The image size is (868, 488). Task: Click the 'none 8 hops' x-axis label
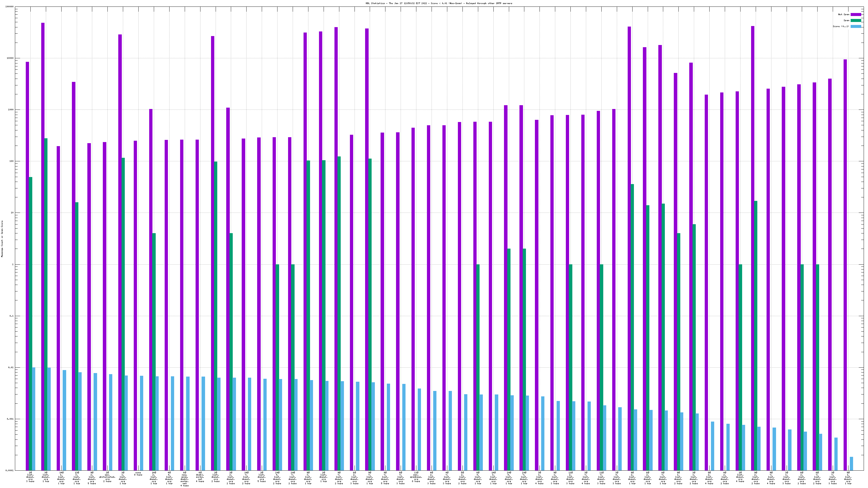(138, 474)
